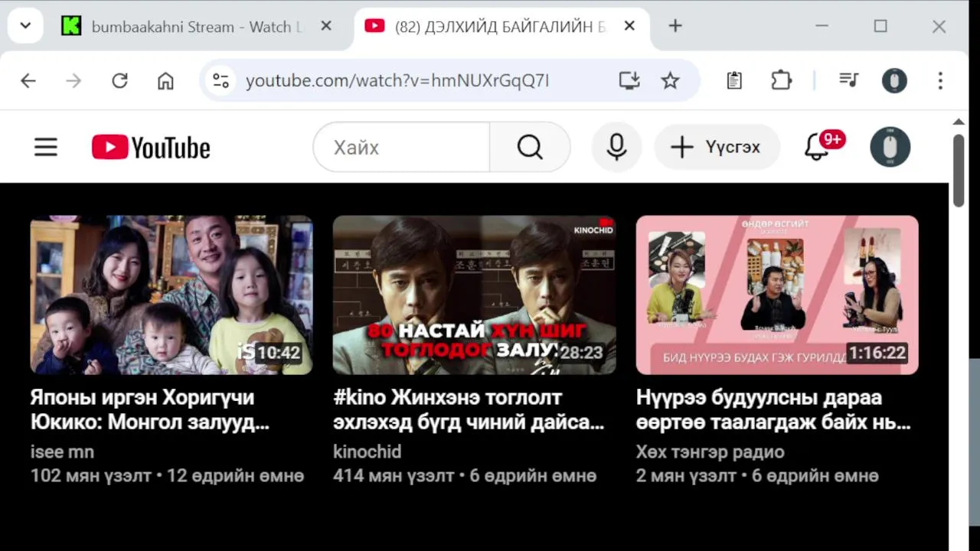Click '414 мян үзэлт • 6 өдрийн өмнө'
The width and height of the screenshot is (980, 551).
coord(465,476)
